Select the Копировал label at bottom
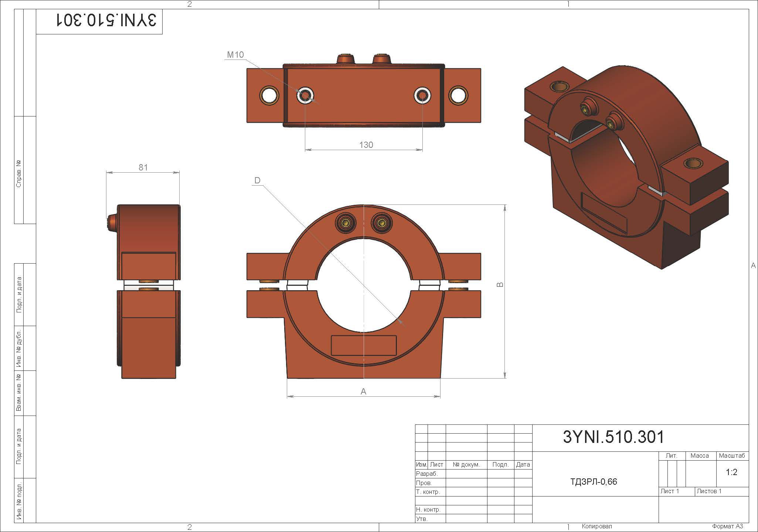Image resolution: width=758 pixels, height=532 pixels. click(x=596, y=526)
